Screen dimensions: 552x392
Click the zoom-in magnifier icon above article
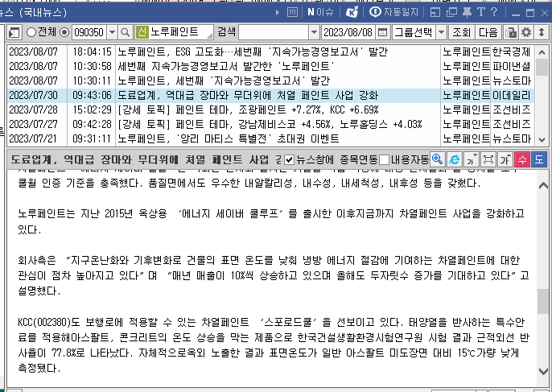pyautogui.click(x=437, y=159)
